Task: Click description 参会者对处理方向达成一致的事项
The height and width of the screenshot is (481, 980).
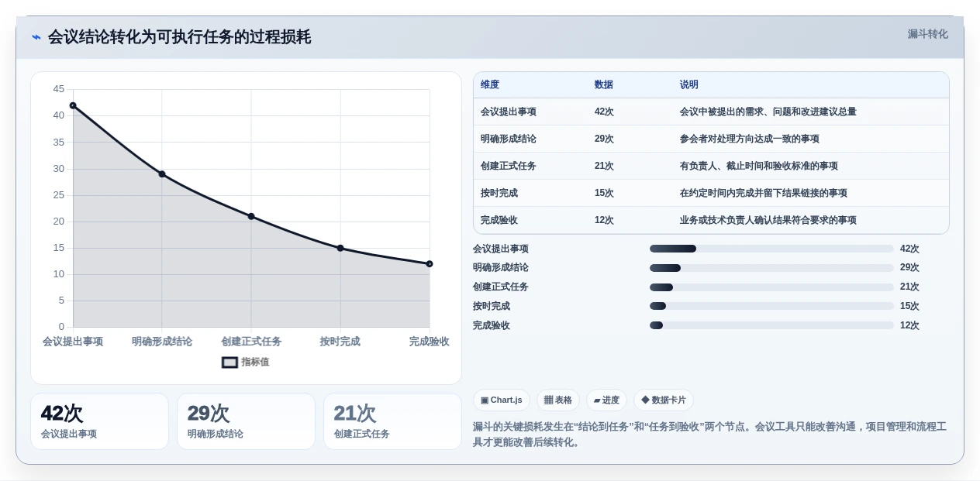Action: 750,139
